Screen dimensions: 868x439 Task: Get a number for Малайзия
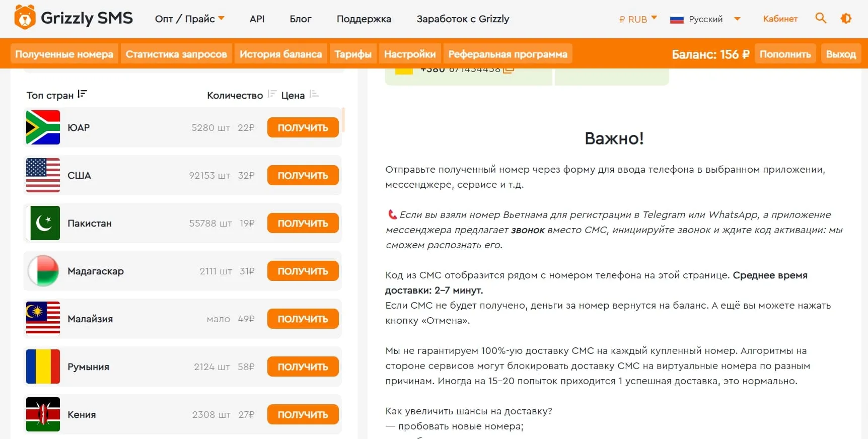coord(303,319)
